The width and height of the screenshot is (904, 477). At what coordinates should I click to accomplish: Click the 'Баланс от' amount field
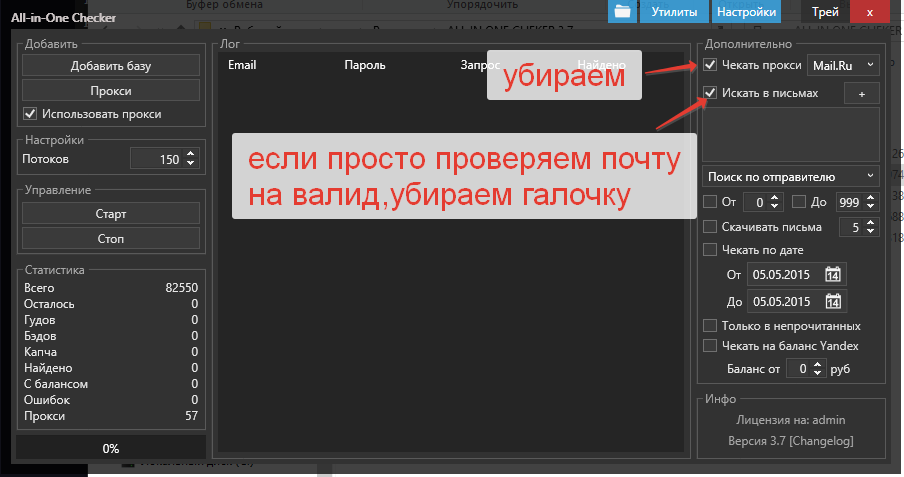click(x=797, y=369)
